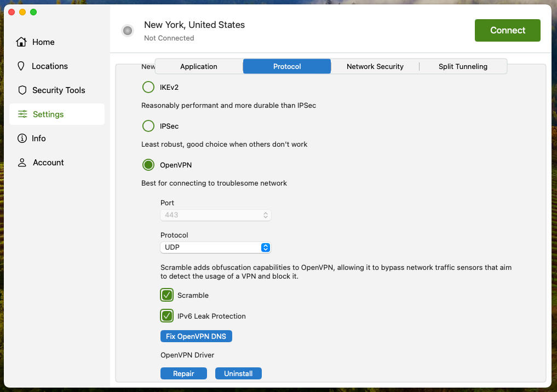Uncheck the Scramble checkbox
This screenshot has width=557, height=392.
pos(166,295)
